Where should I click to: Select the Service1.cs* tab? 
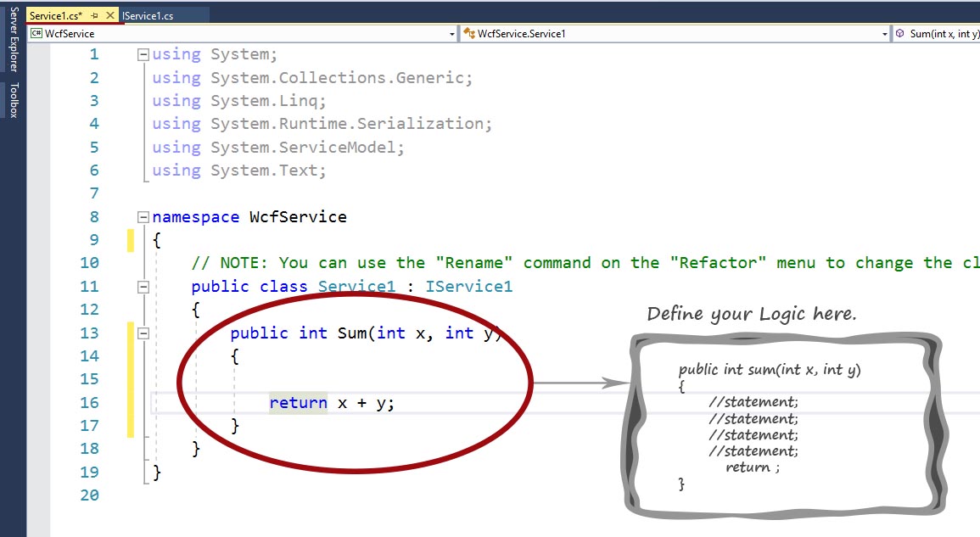point(56,15)
